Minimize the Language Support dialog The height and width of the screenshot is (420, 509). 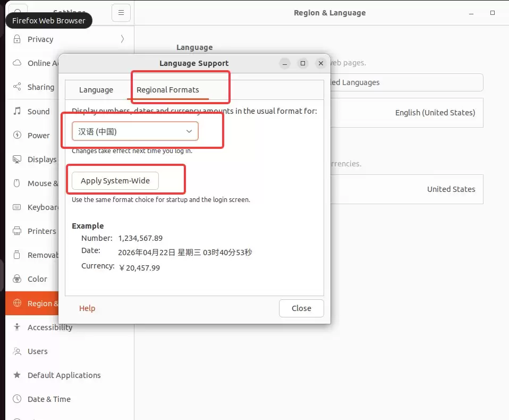285,63
